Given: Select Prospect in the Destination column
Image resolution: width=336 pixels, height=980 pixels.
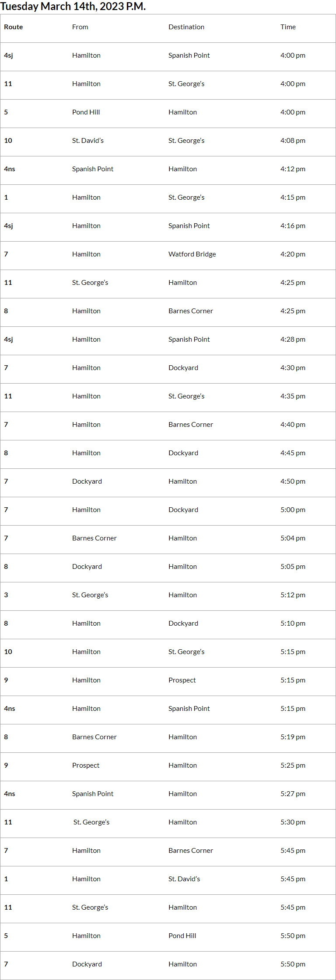Looking at the screenshot, I should point(182,680).
